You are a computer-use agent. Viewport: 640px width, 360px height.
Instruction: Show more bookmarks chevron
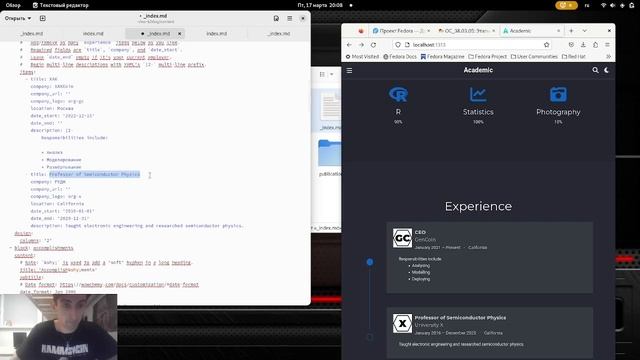coord(608,56)
